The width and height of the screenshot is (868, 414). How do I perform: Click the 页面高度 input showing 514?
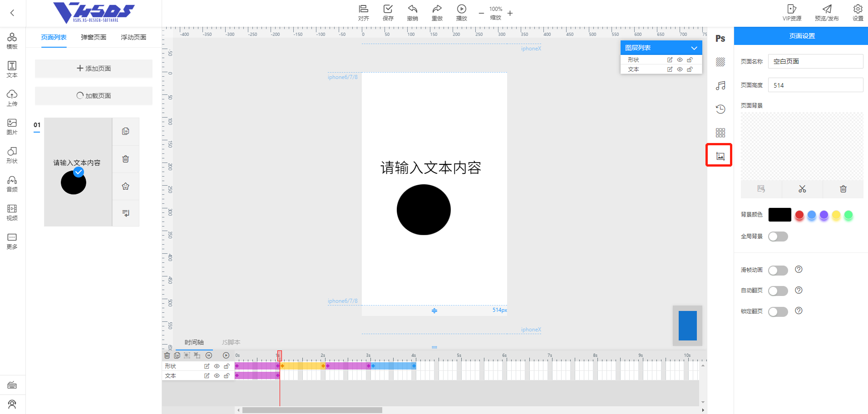815,85
